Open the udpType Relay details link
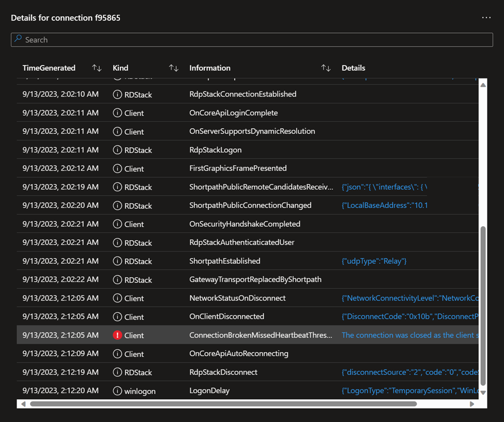The height and width of the screenshot is (422, 504). pyautogui.click(x=374, y=261)
